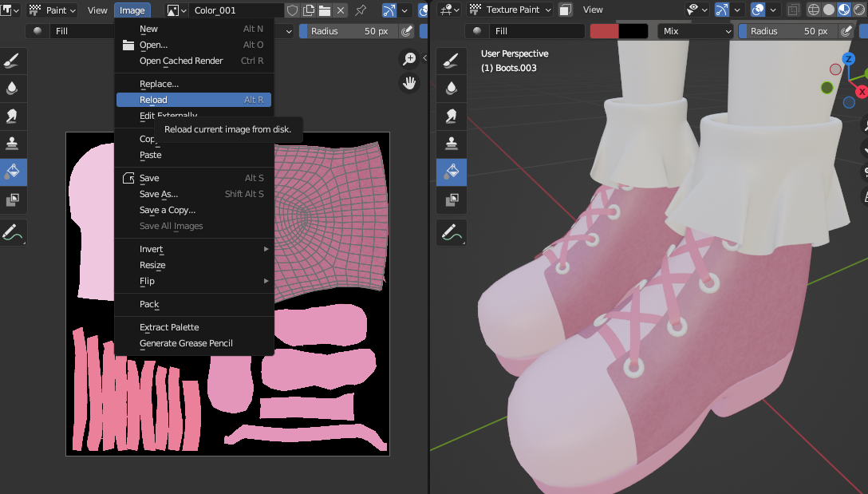
Task: Click Radius slider in image editor
Action: click(x=349, y=31)
